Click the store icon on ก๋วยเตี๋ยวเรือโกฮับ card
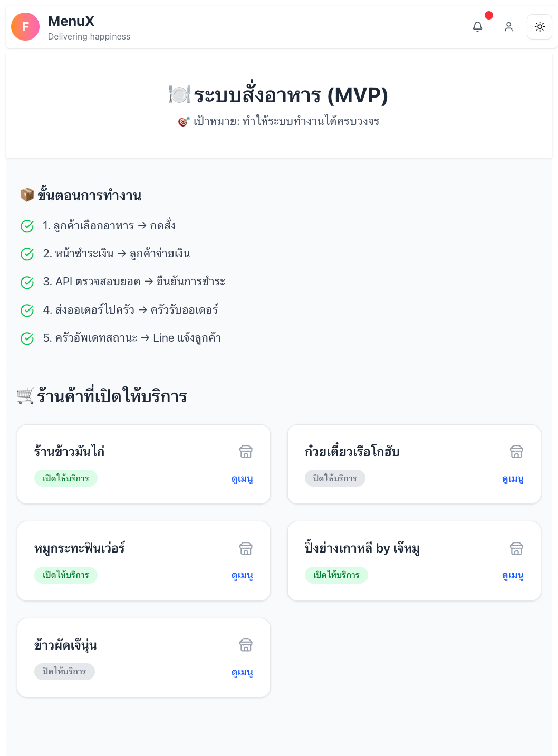 [516, 452]
